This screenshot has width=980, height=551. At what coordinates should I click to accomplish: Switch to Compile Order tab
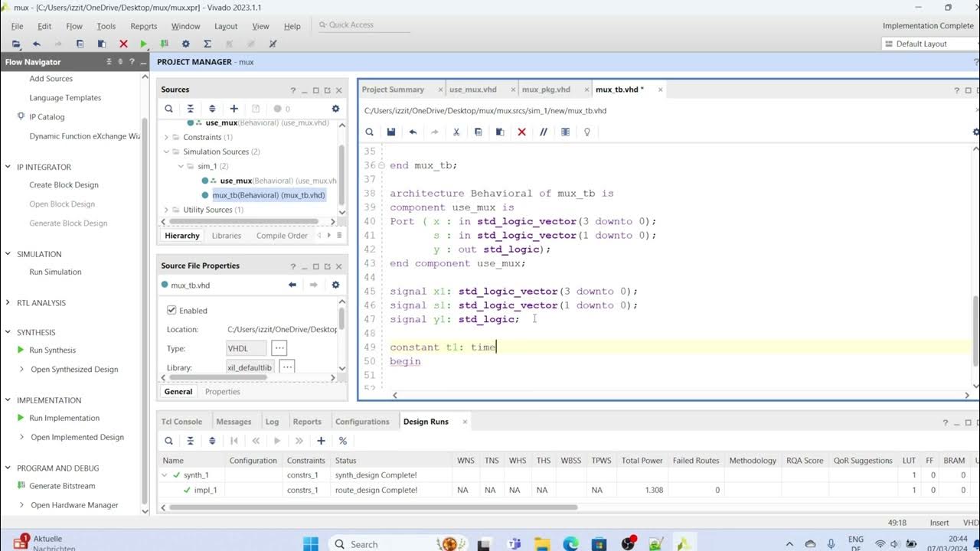[x=282, y=236]
